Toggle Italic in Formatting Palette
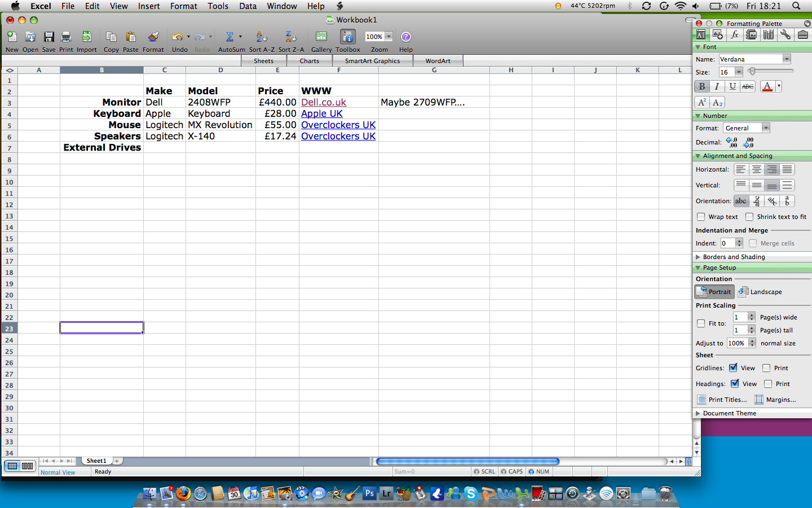 pyautogui.click(x=717, y=86)
